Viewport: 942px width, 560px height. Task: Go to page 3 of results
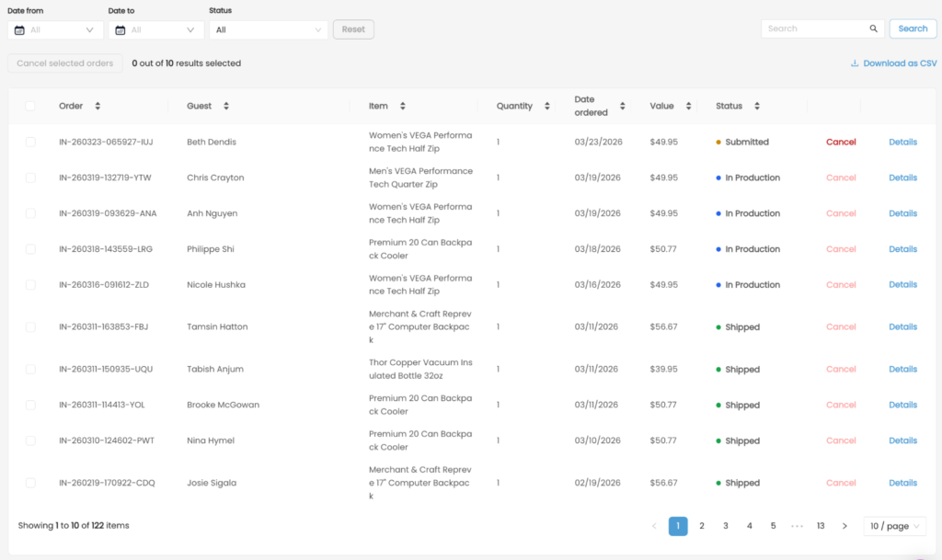click(726, 526)
